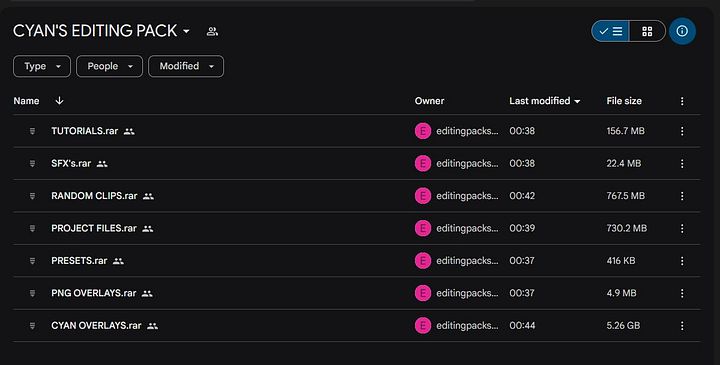Click the owner avatar for TUTORIALS.rar

tap(423, 131)
